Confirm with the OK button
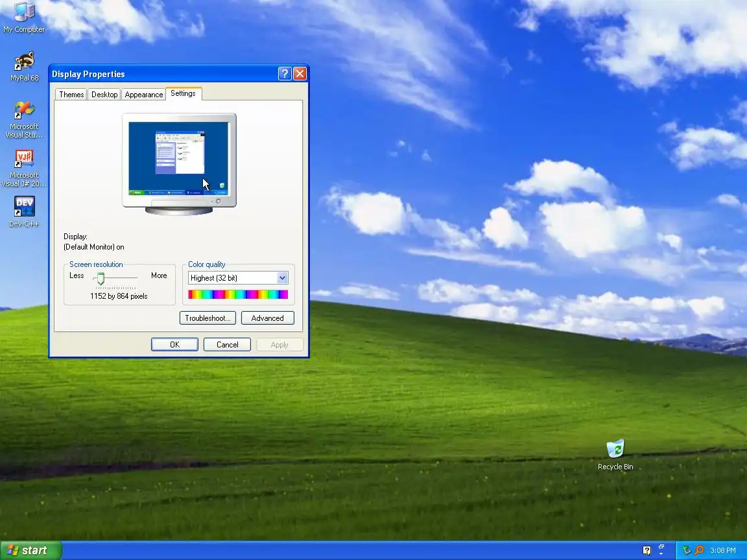The image size is (747, 560). (x=175, y=344)
